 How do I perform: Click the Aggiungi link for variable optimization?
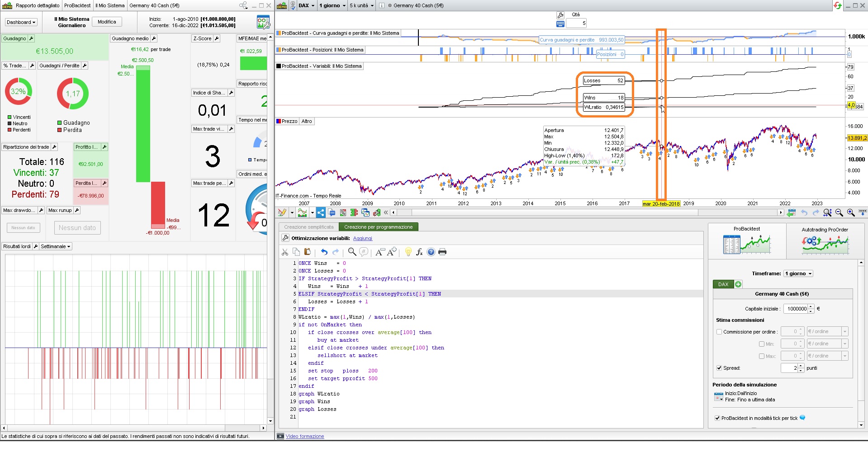click(x=363, y=238)
